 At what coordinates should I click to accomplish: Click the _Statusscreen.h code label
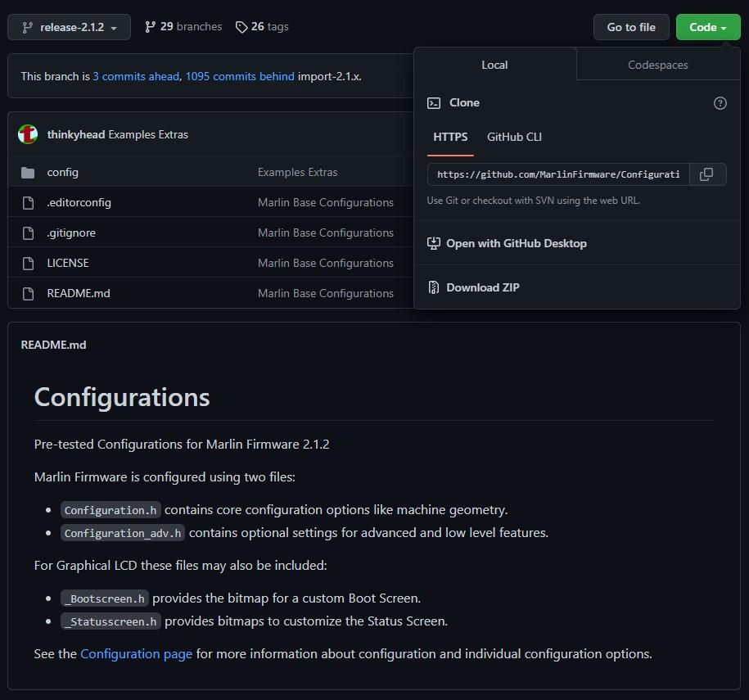pos(111,621)
